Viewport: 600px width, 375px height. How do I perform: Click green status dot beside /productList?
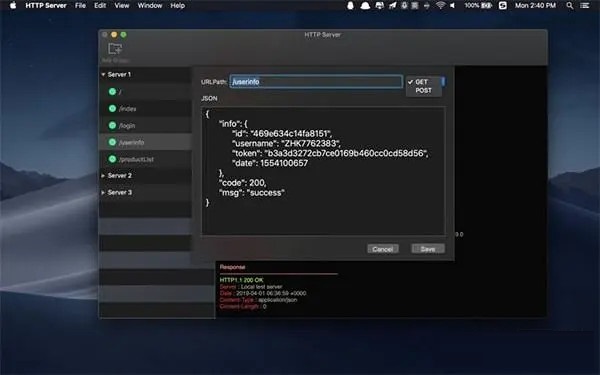pos(112,159)
